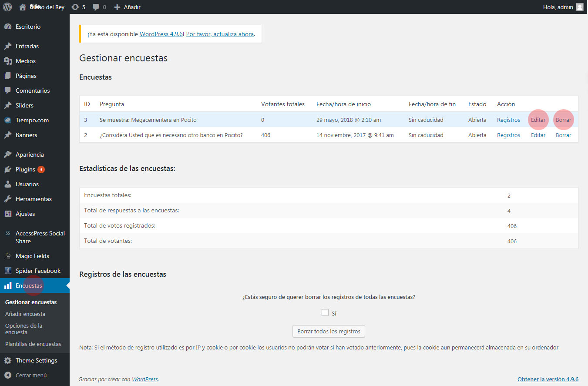Click the Medios media icon in sidebar
The width and height of the screenshot is (588, 386).
[7, 61]
